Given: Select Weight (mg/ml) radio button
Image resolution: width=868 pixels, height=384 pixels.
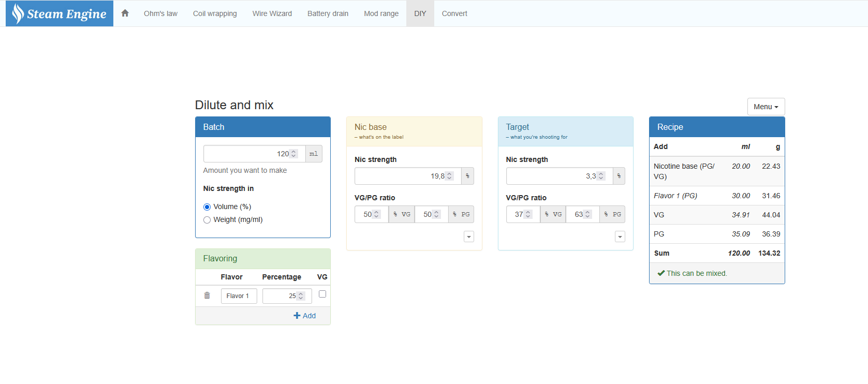Looking at the screenshot, I should 207,220.
